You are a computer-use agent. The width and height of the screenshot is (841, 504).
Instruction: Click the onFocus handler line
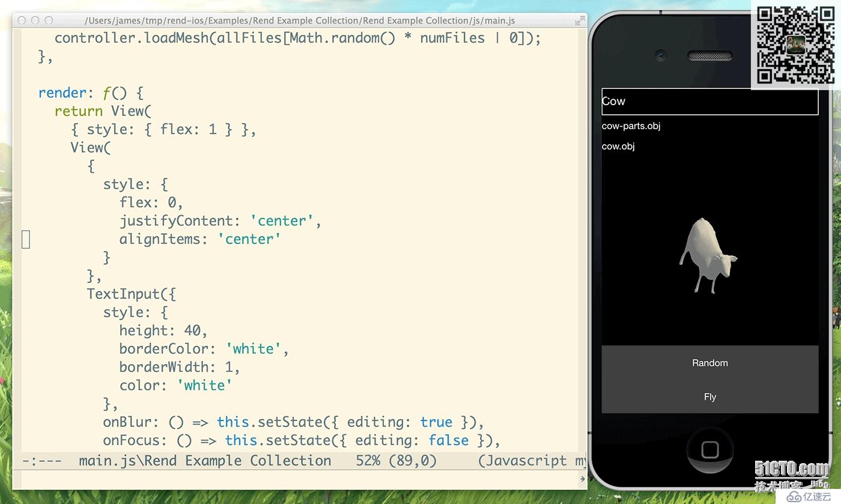302,440
